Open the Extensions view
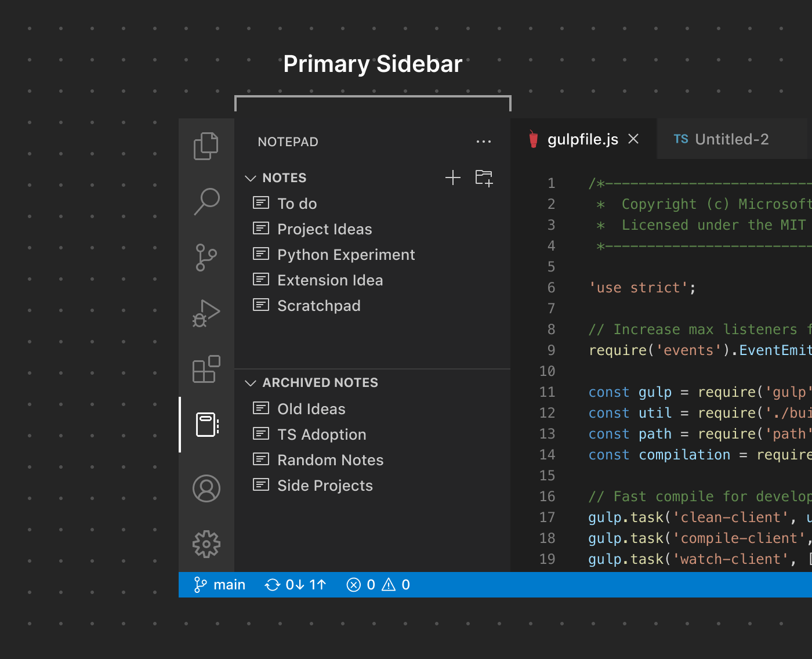Screen dimensions: 812x659 (206, 370)
